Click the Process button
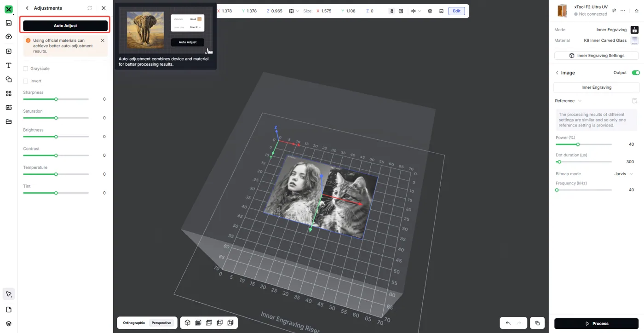The width and height of the screenshot is (644, 333). click(x=596, y=323)
